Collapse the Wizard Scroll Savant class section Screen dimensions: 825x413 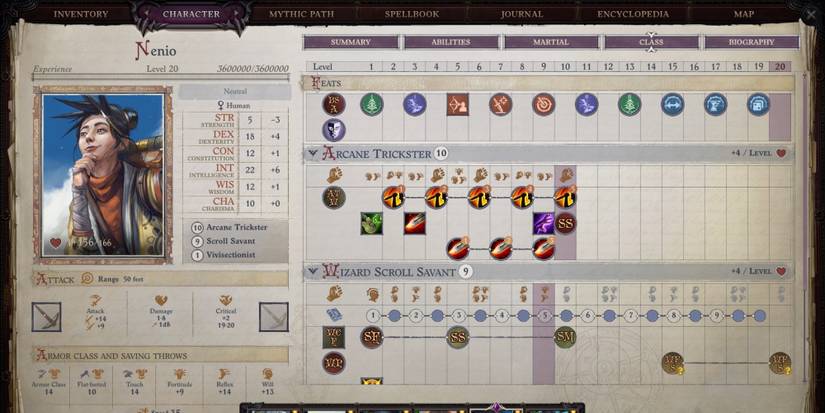pos(313,271)
